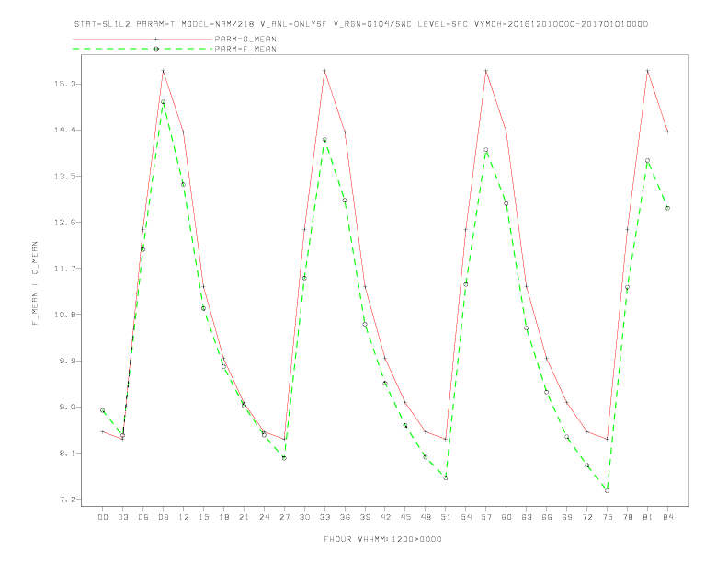The image size is (728, 563).
Task: Click the F_MEAN circle at hour 81
Action: [648, 161]
